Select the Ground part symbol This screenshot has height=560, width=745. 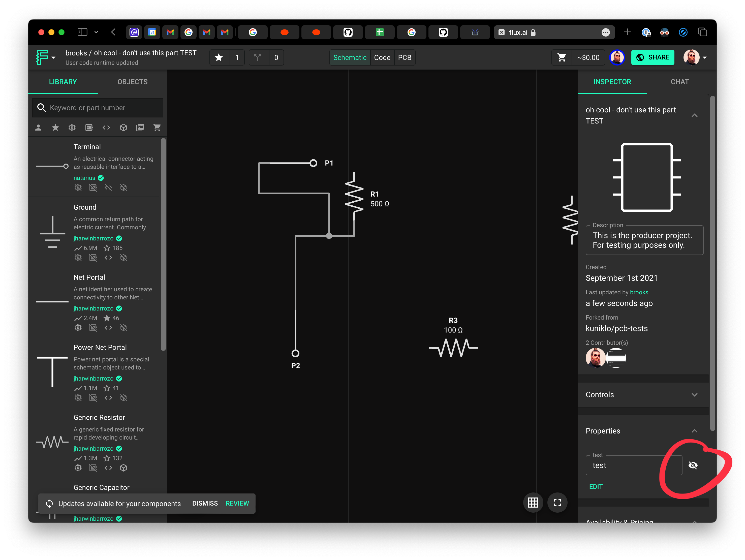click(x=52, y=232)
